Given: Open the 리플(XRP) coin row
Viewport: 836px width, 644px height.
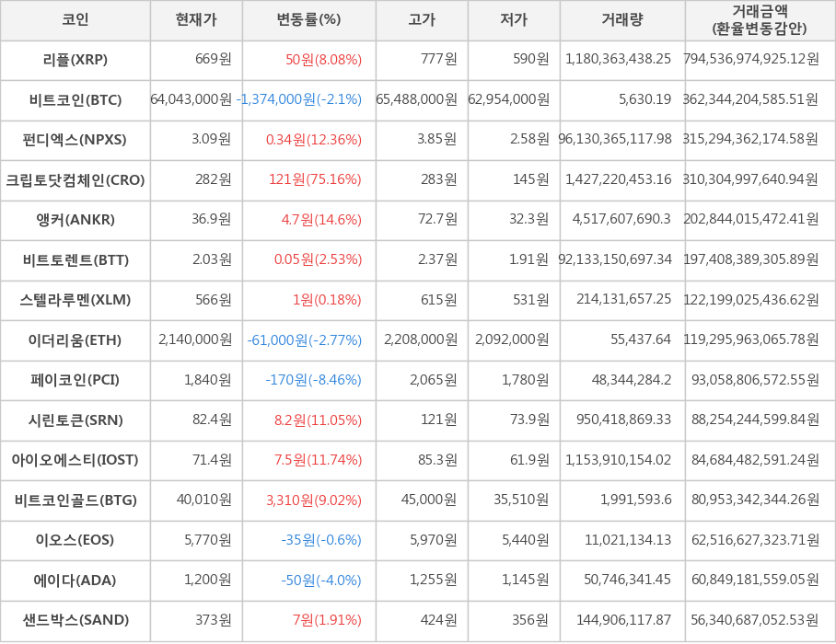Looking at the screenshot, I should pyautogui.click(x=75, y=60).
